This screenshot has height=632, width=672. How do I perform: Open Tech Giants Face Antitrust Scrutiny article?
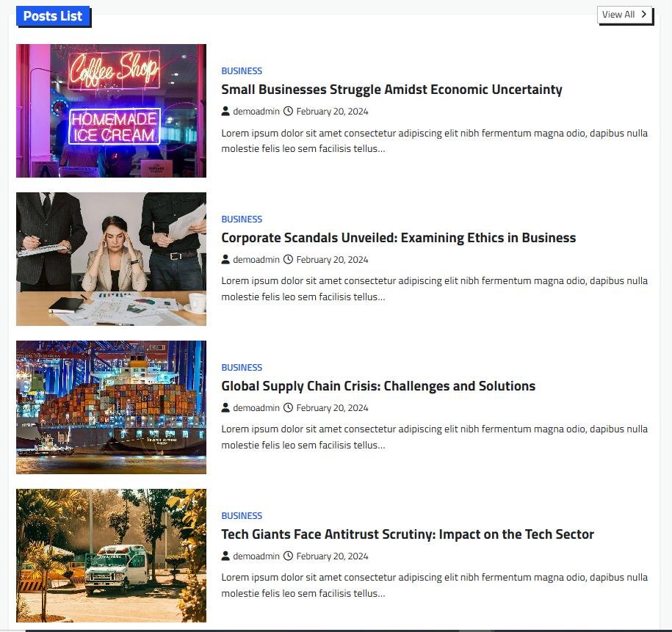pos(408,534)
